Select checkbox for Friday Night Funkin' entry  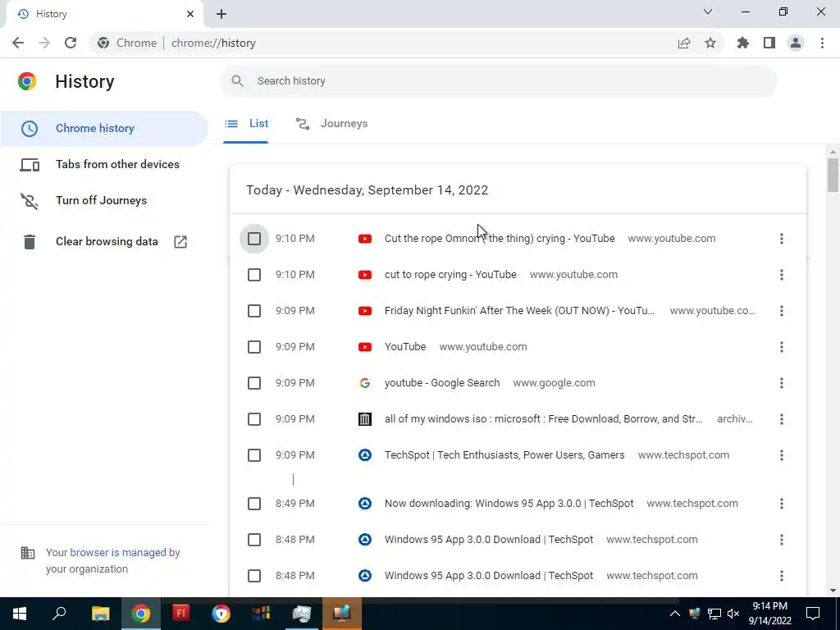254,311
